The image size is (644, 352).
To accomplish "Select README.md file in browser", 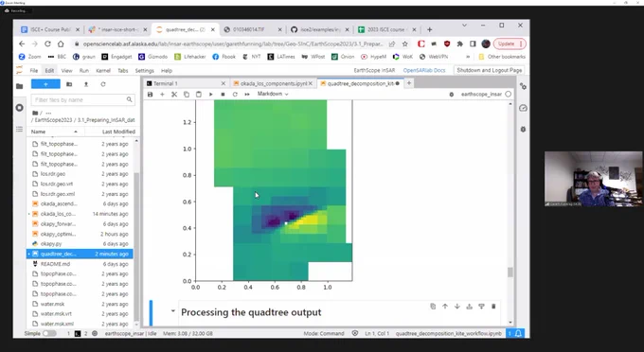I will tap(80, 264).
